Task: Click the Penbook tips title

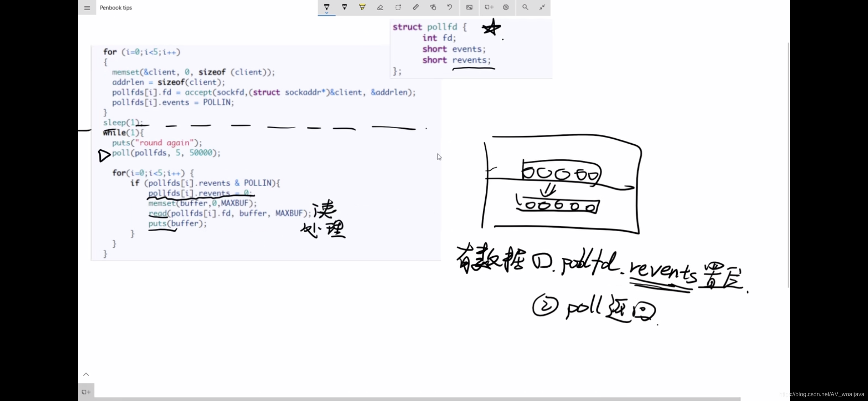Action: 116,7
